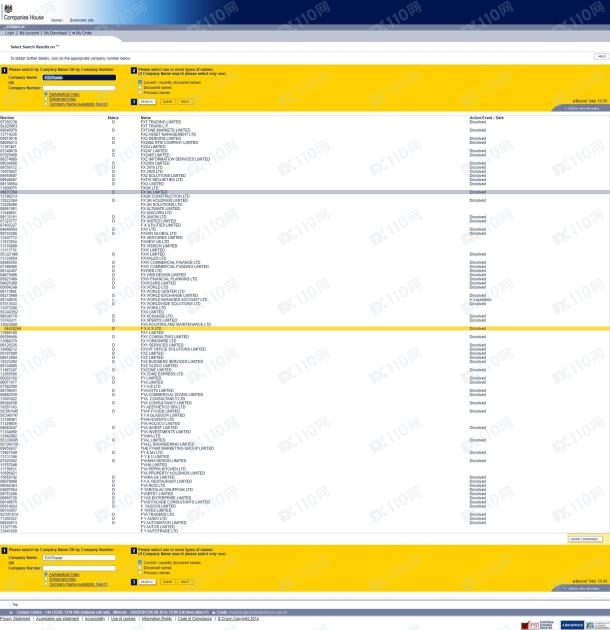Select the FYA COMMERCIAL DIVING LIMITED row

pos(305,395)
